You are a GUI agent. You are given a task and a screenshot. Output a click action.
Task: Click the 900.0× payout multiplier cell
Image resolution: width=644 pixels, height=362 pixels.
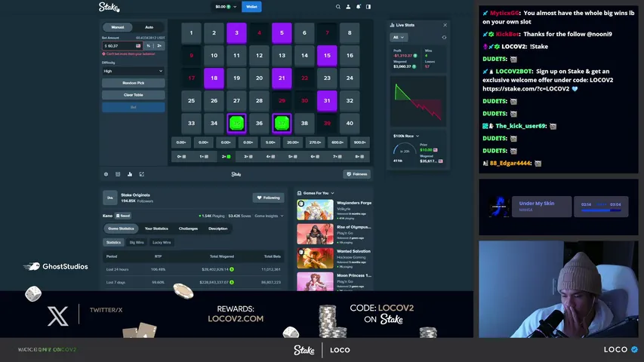click(x=360, y=143)
